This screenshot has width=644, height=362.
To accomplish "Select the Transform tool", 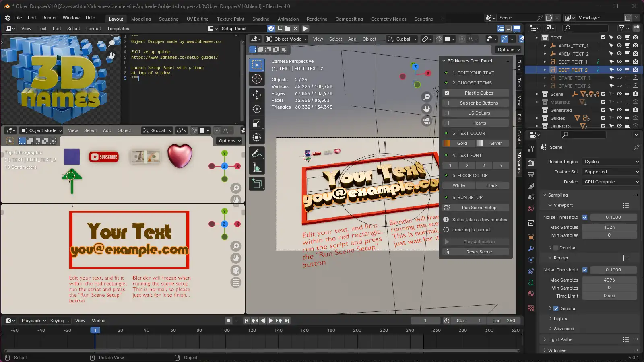I will pos(257,137).
